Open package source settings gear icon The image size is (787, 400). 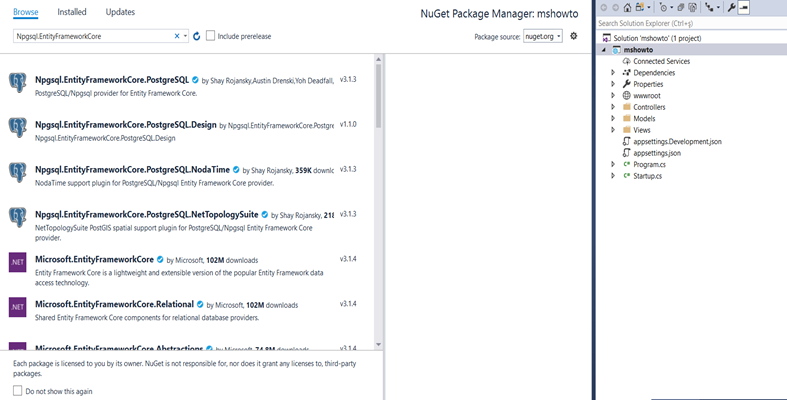point(574,36)
